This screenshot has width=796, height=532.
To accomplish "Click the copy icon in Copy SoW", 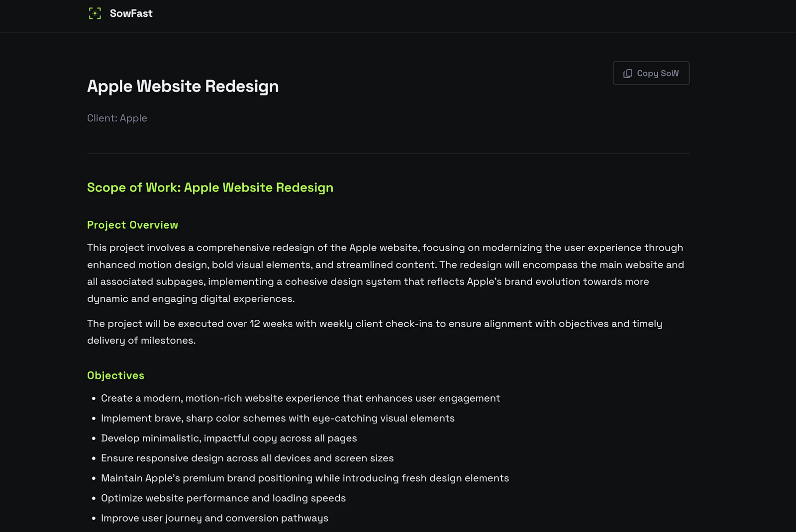I will pos(628,74).
